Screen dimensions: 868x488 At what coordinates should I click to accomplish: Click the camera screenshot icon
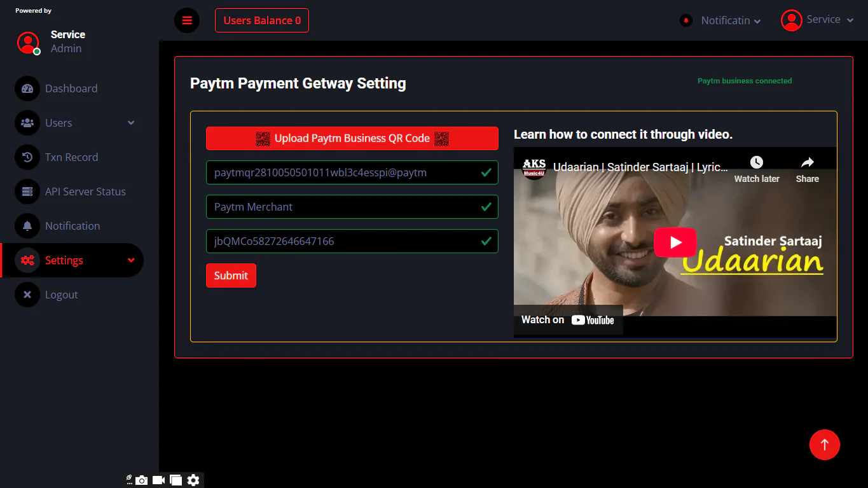coord(141,480)
